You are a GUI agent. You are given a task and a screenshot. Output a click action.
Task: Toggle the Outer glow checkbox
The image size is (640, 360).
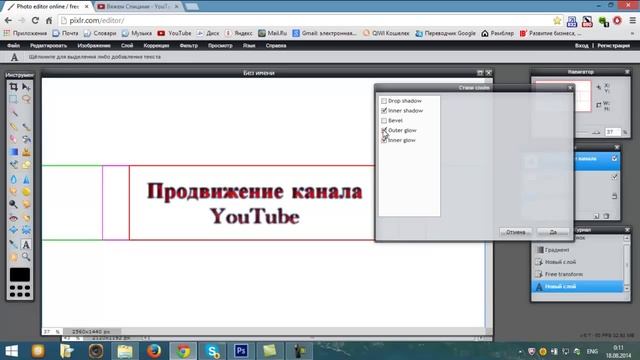point(384,130)
